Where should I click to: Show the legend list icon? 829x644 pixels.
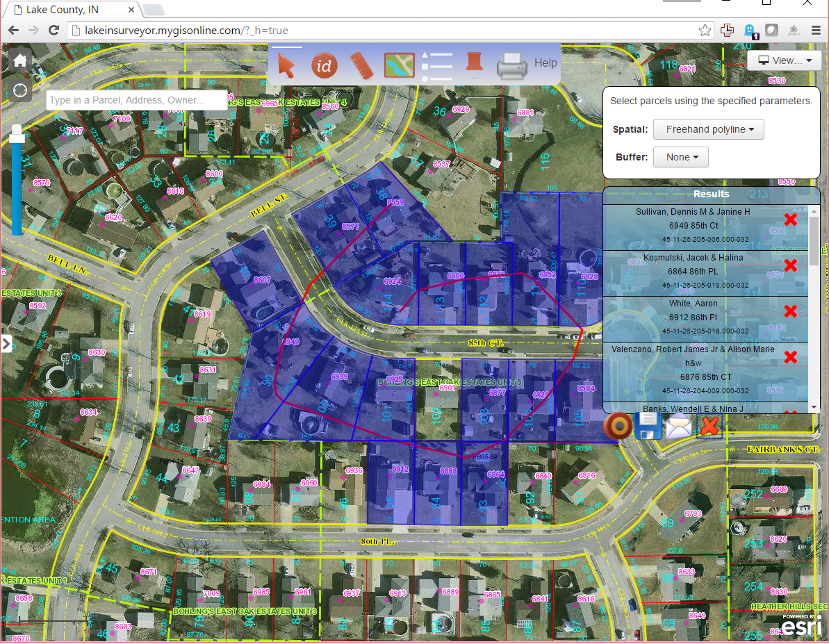pos(436,66)
